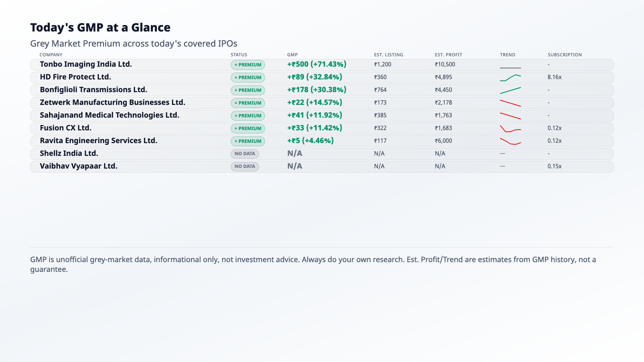Select Sahajanand Medical Technologies Ltd. name
The height and width of the screenshot is (362, 644).
pyautogui.click(x=109, y=115)
